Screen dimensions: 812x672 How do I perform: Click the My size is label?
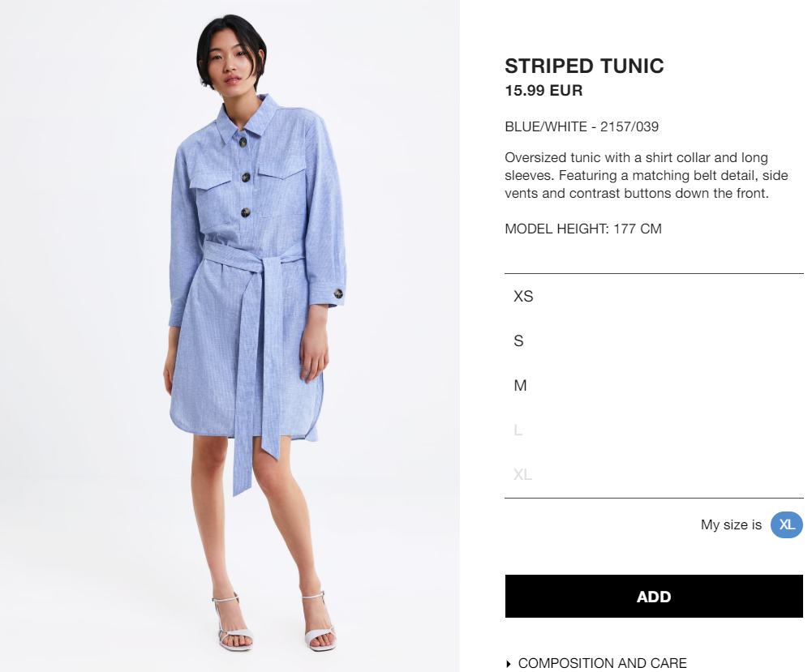point(731,524)
